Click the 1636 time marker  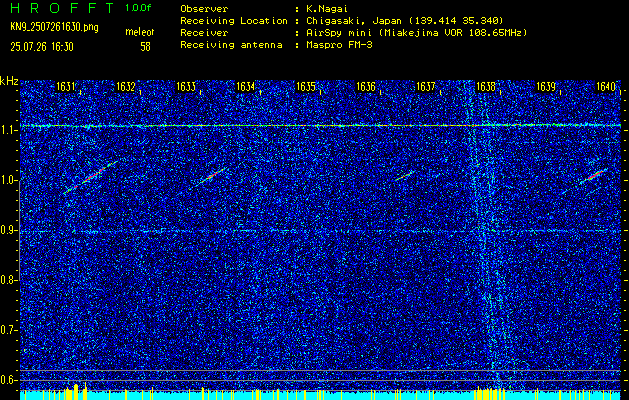(366, 87)
